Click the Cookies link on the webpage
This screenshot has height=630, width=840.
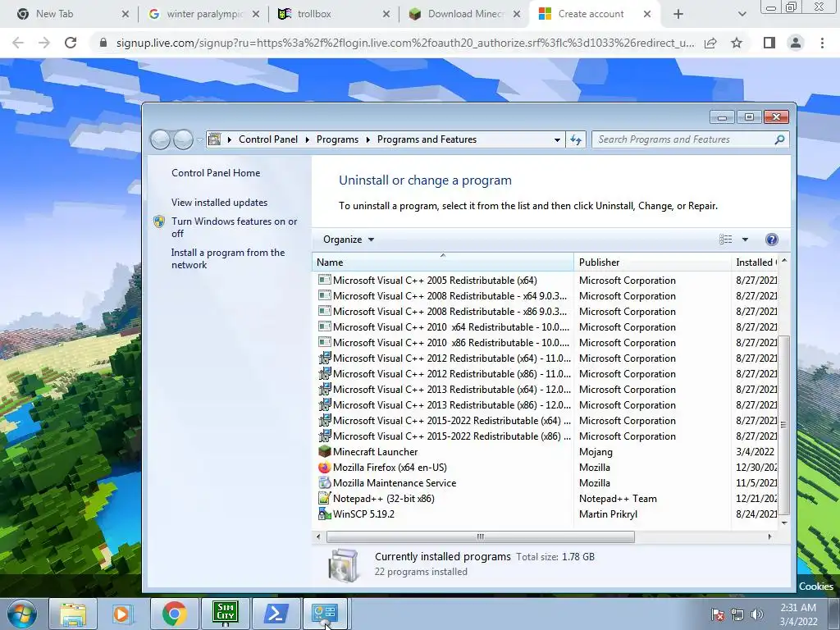coord(816,586)
